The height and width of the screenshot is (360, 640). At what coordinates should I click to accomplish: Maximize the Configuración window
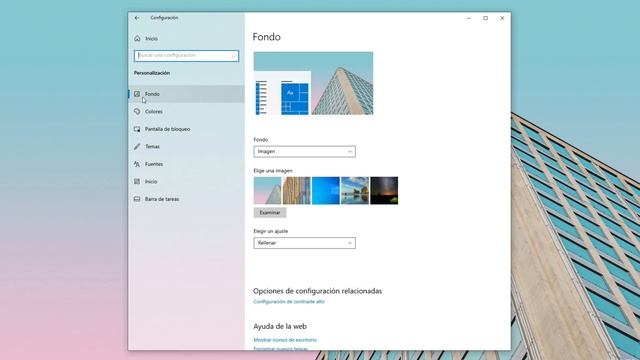tap(485, 18)
